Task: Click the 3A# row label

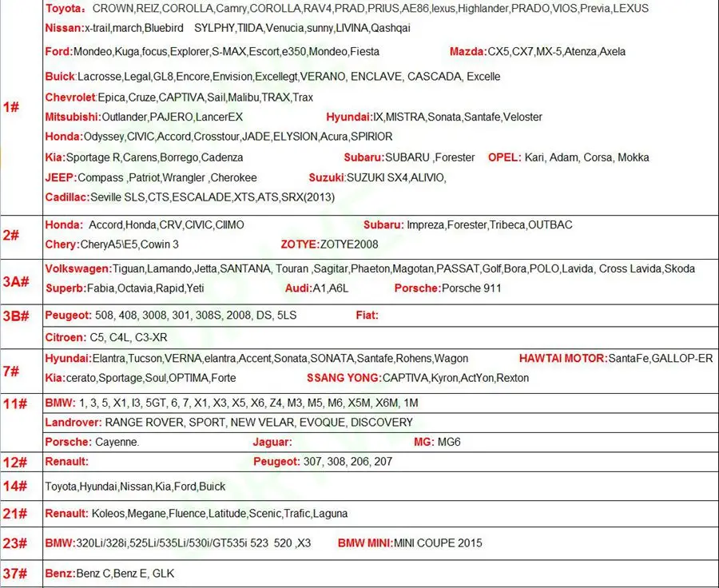Action: [x=16, y=281]
